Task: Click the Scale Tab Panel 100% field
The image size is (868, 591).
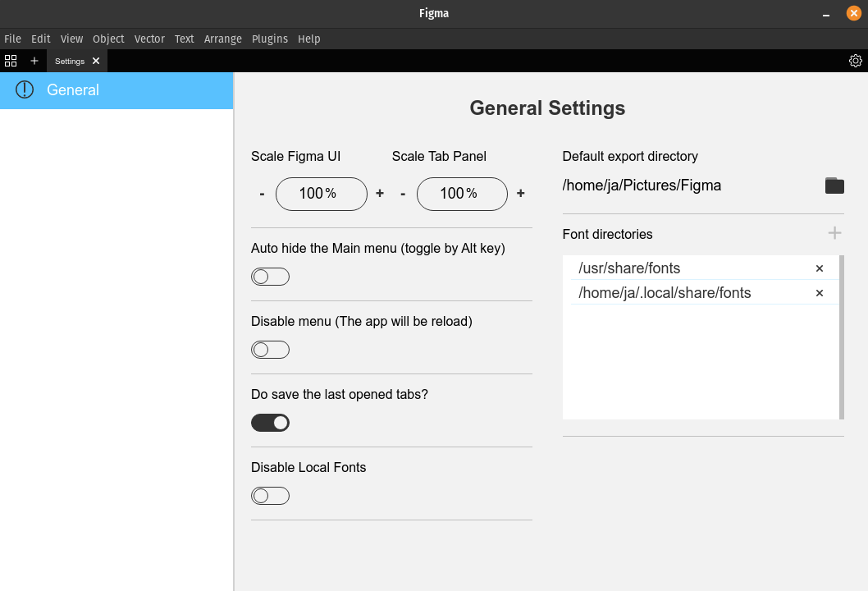Action: (462, 194)
